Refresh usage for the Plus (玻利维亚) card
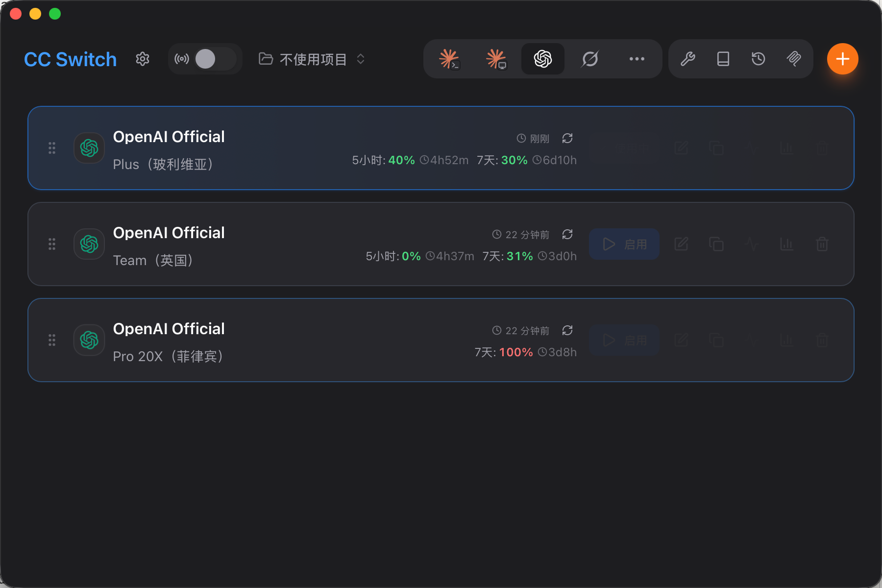Screen dimensions: 882x588 (567, 138)
